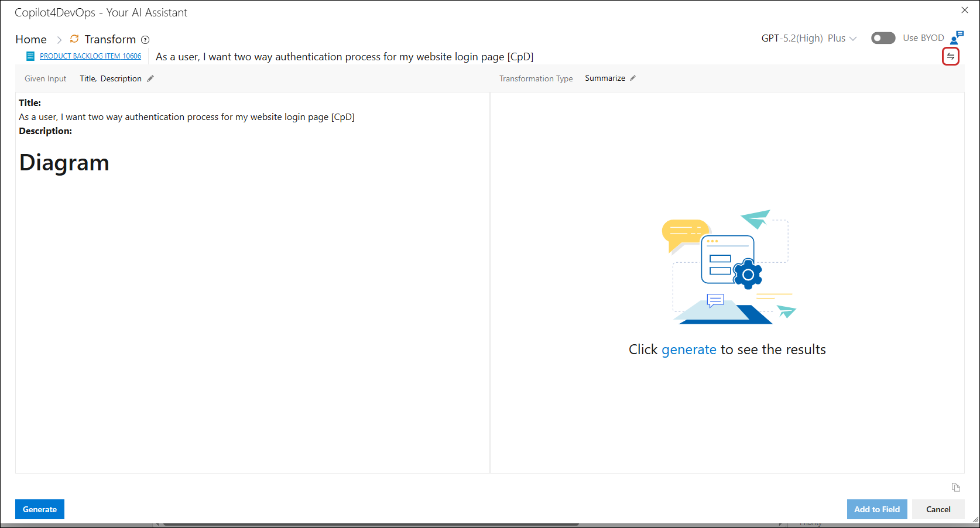
Task: Click the generate link in results pane
Action: 688,349
